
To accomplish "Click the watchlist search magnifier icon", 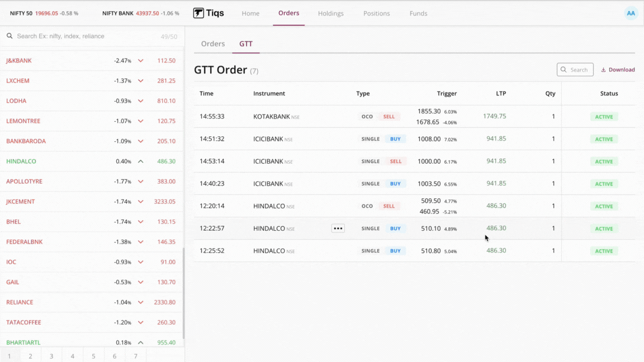I will (x=10, y=36).
